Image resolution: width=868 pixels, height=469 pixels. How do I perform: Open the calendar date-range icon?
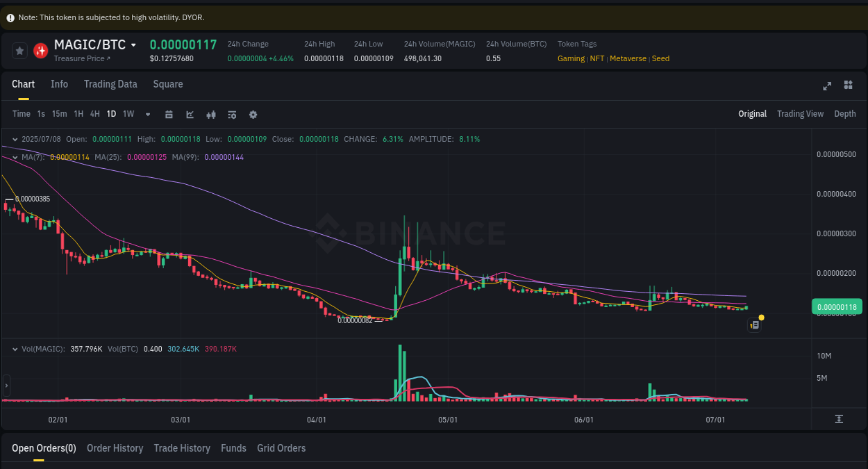coord(169,114)
